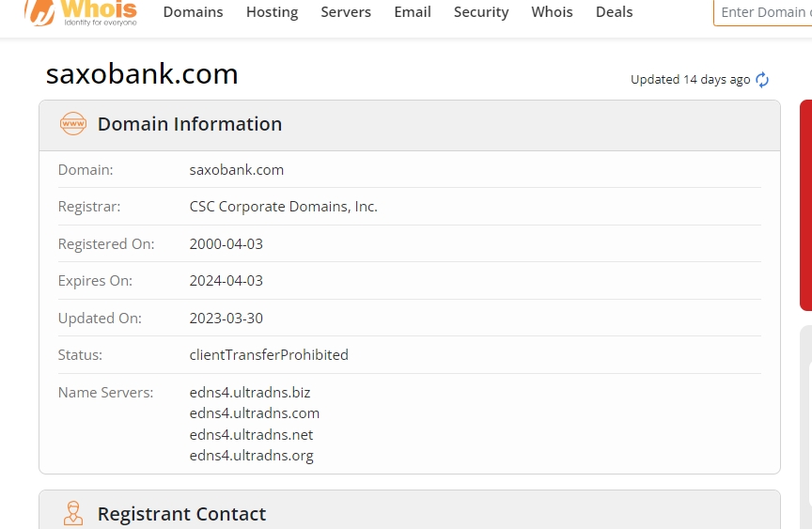Click the Updated 14 days ago text

coord(690,80)
